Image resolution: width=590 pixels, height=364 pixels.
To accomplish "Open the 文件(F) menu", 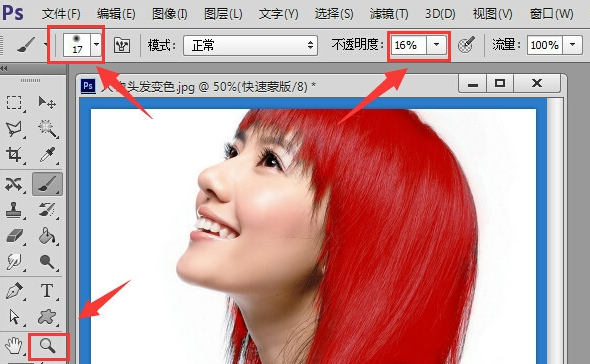I will point(61,14).
